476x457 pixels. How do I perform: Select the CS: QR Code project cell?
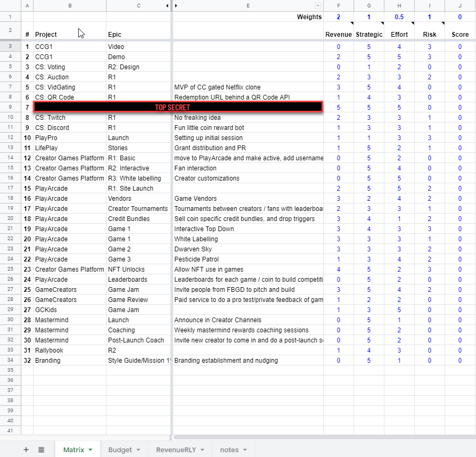[x=70, y=97]
